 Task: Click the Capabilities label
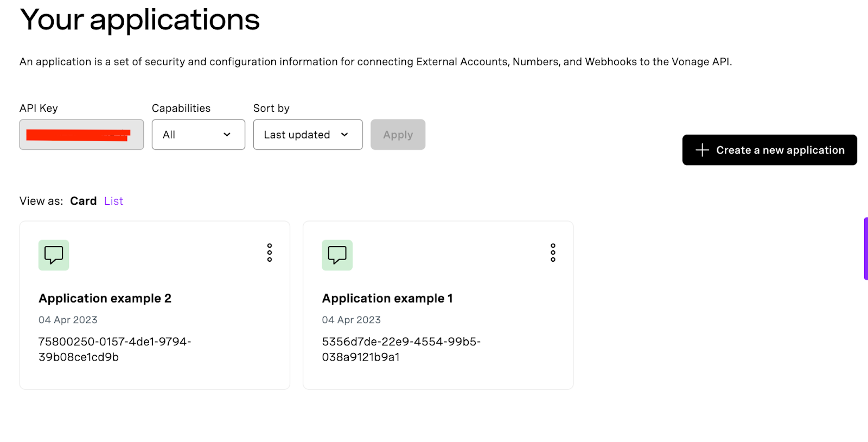click(181, 108)
